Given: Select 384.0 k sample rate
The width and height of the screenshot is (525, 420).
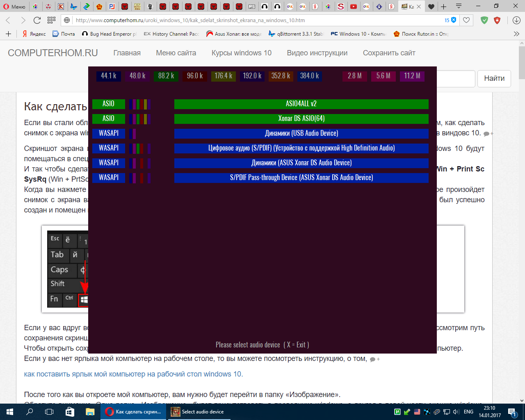Looking at the screenshot, I should [310, 76].
